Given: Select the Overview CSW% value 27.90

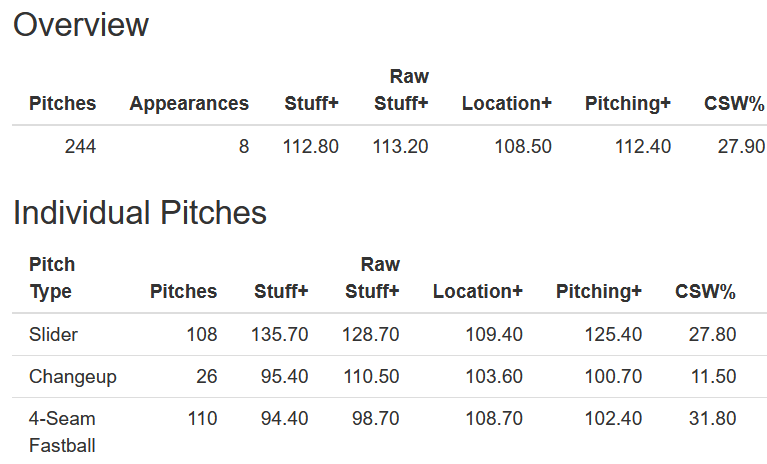Looking at the screenshot, I should tap(741, 147).
